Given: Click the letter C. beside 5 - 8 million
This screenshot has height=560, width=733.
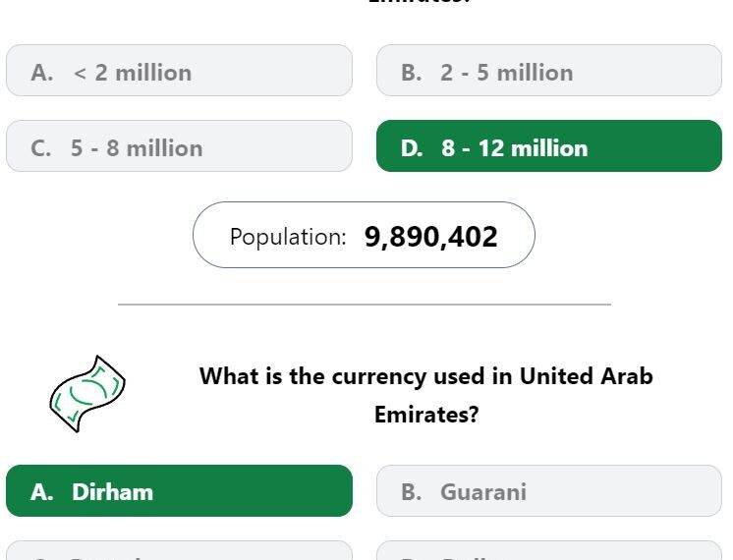Looking at the screenshot, I should click(41, 148).
